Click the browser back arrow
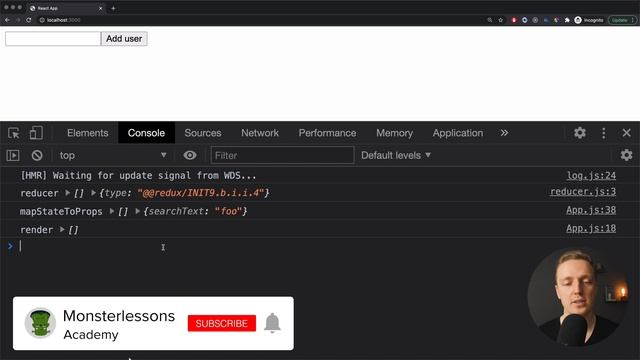This screenshot has width=640, height=360. (7, 20)
